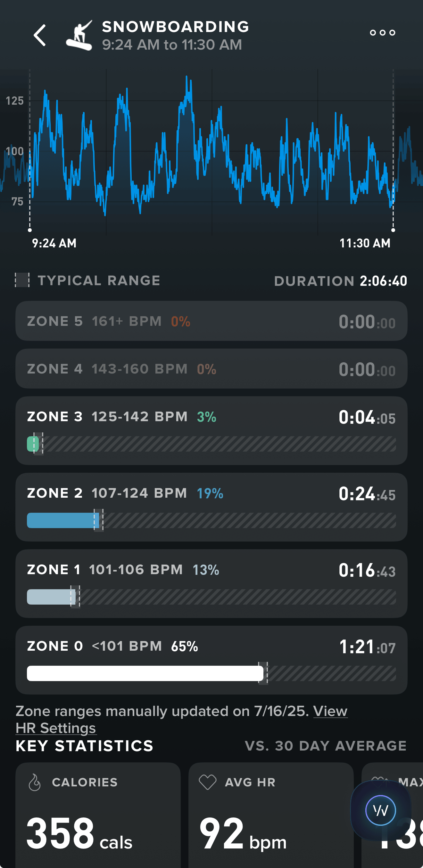Tap the snowboarding activity icon

[x=79, y=36]
